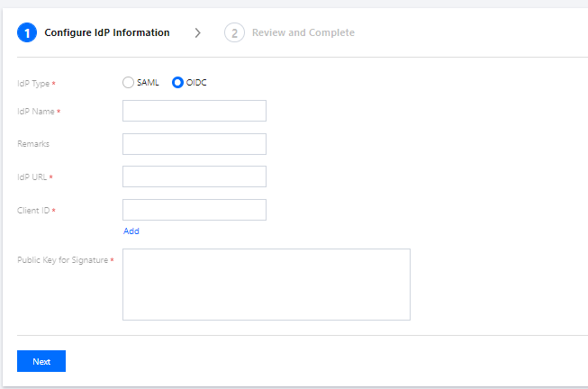Image resolution: width=588 pixels, height=389 pixels.
Task: Click the Client ID field label
Action: (33, 211)
